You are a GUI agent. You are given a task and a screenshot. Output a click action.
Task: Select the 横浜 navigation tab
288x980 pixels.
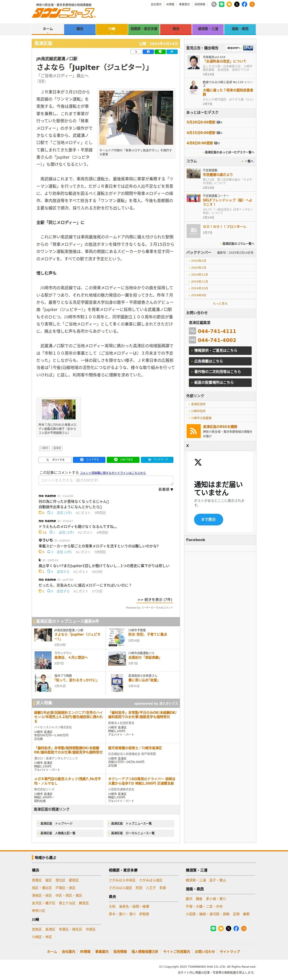click(80, 29)
